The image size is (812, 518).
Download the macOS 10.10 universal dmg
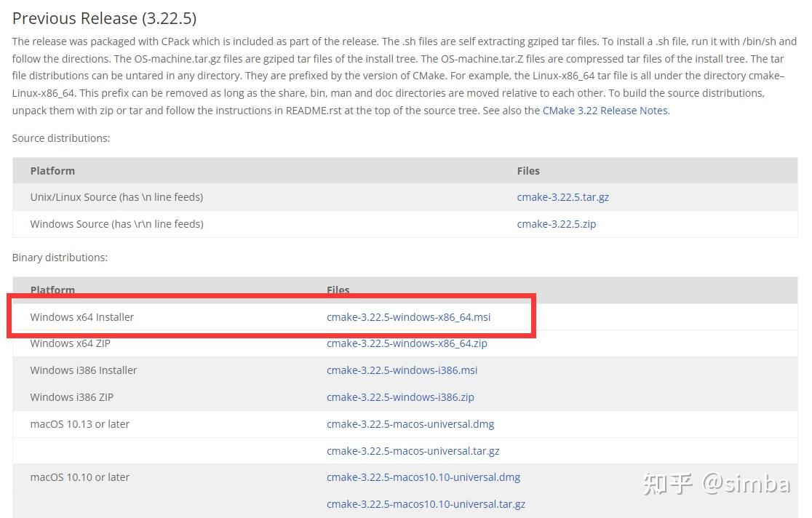(423, 477)
